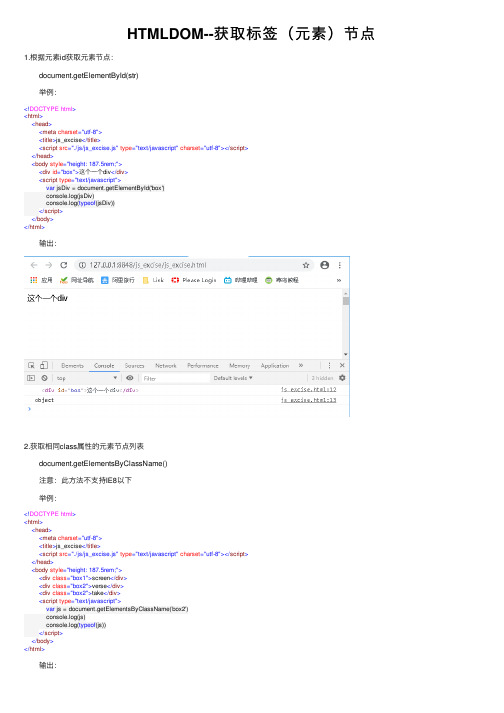Switch to the Memory tab

(240, 366)
